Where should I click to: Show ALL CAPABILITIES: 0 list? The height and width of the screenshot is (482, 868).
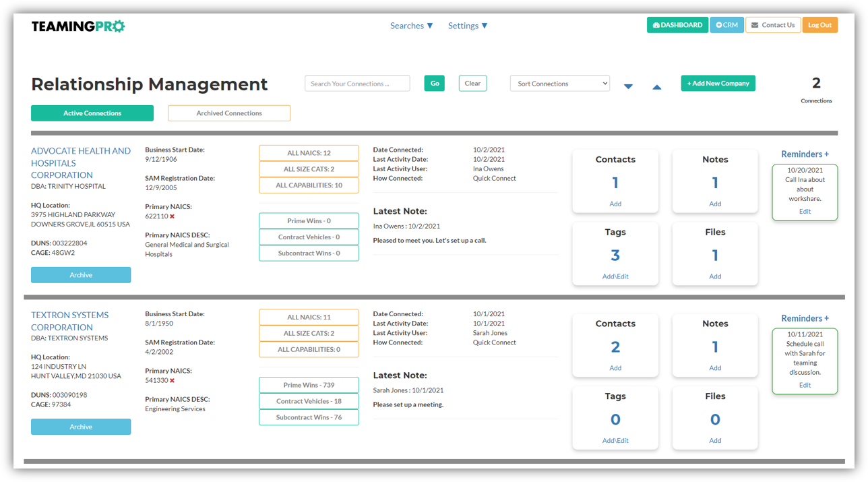tap(309, 350)
